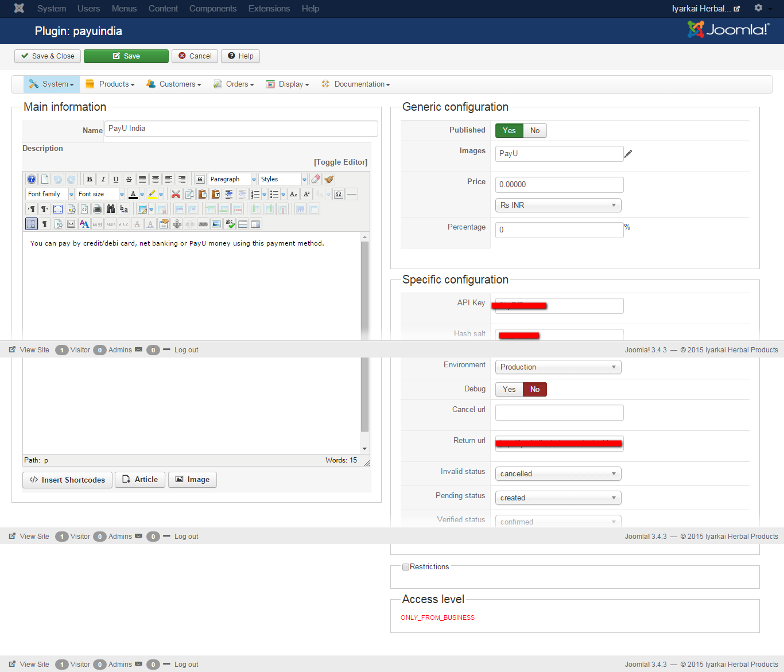Set Debug to Yes
This screenshot has height=672, width=784.
click(x=509, y=389)
